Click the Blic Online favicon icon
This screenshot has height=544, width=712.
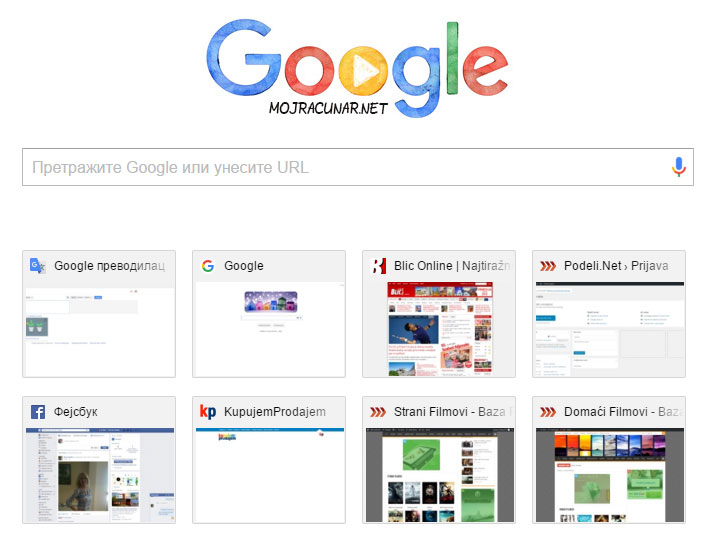tap(378, 266)
